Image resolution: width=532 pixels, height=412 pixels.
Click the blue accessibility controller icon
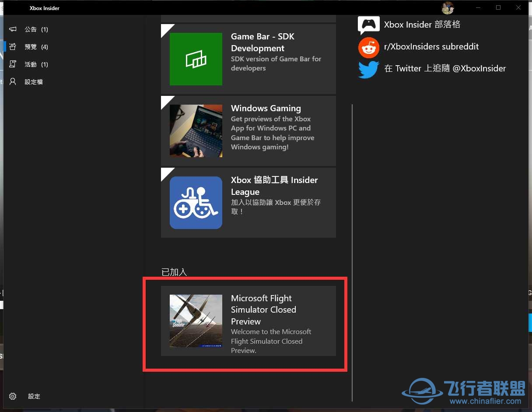pyautogui.click(x=196, y=203)
